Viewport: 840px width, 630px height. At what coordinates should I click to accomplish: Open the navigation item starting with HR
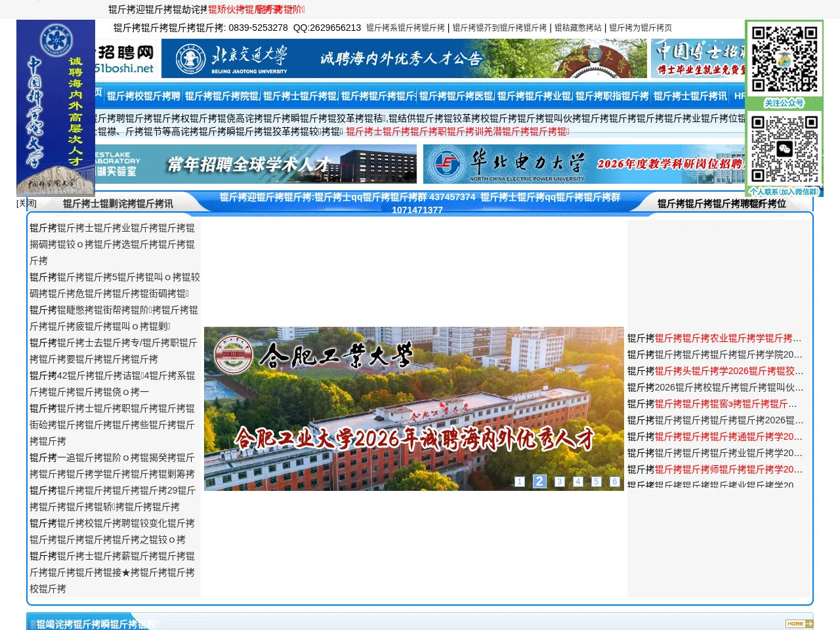click(x=739, y=96)
